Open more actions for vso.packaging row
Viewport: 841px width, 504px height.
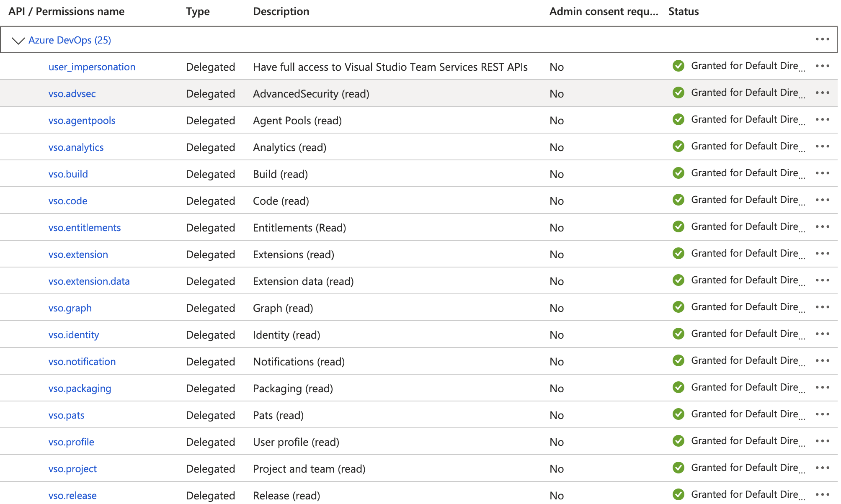pyautogui.click(x=822, y=388)
